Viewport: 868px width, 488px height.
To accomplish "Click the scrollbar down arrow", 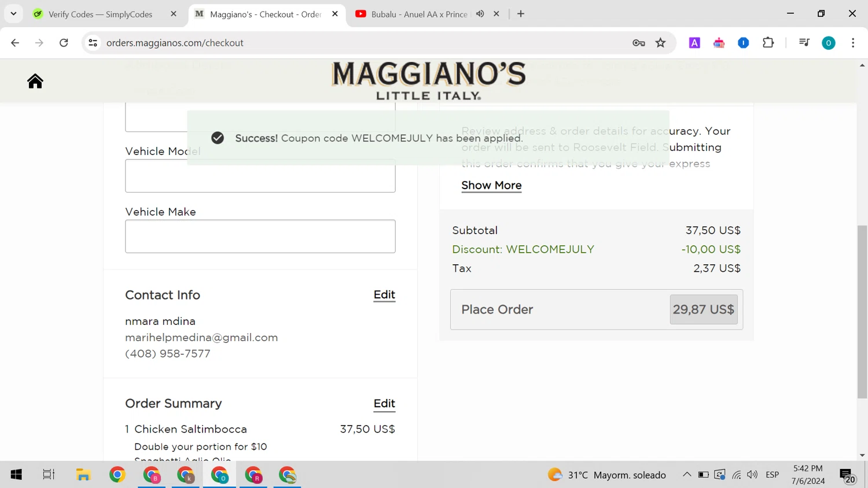I will 862,456.
